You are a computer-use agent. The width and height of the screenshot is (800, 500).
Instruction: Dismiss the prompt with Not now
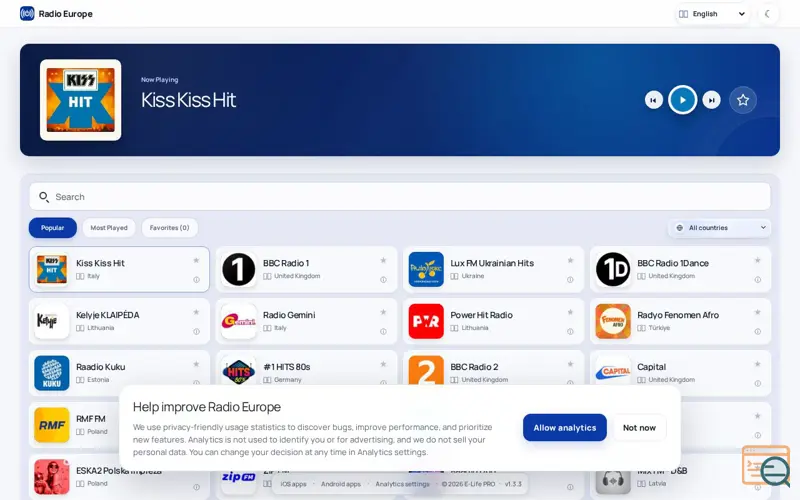(639, 428)
